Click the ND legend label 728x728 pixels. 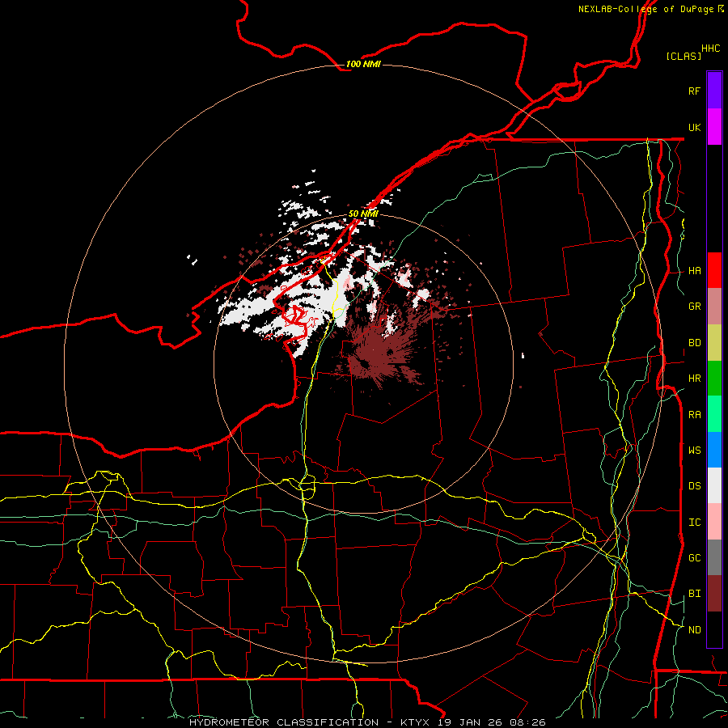point(694,630)
